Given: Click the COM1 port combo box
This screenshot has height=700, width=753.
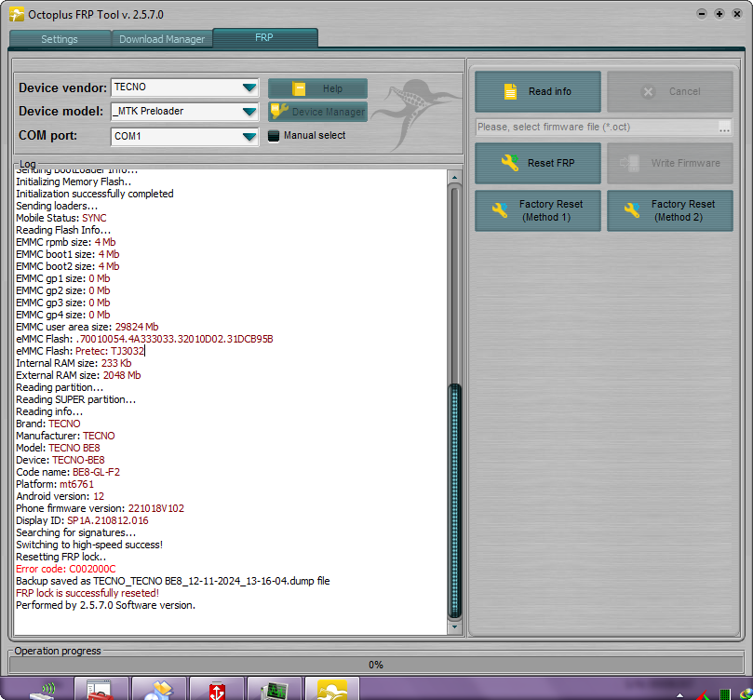Looking at the screenshot, I should [x=184, y=136].
